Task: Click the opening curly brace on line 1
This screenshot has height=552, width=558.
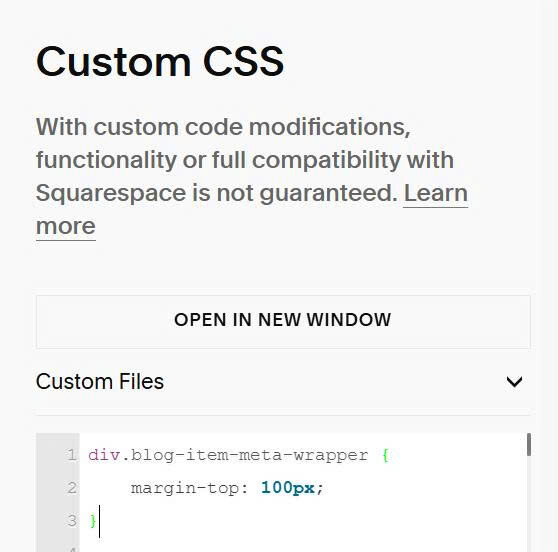Action: 385,455
